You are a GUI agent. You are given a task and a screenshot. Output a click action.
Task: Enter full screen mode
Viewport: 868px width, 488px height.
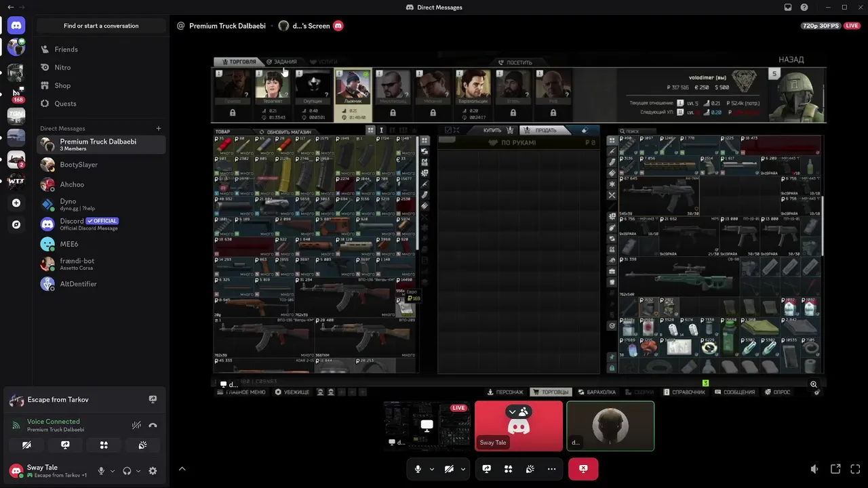pos(856,469)
